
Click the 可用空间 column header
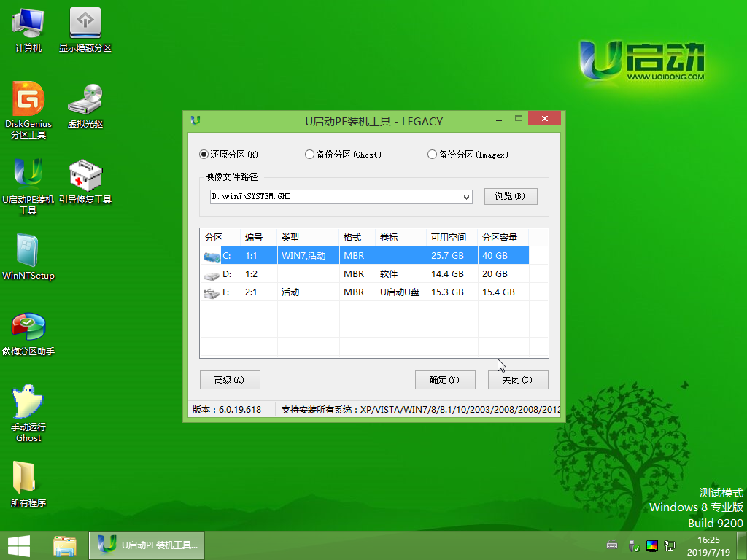pos(452,237)
